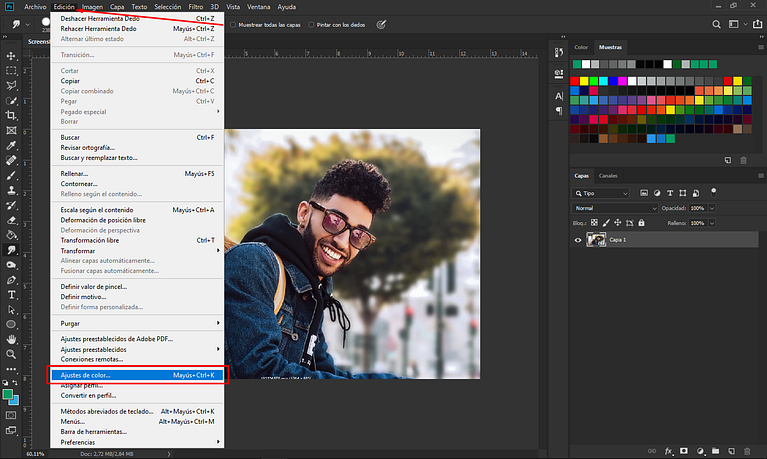Select the Crop tool

pos(11,115)
